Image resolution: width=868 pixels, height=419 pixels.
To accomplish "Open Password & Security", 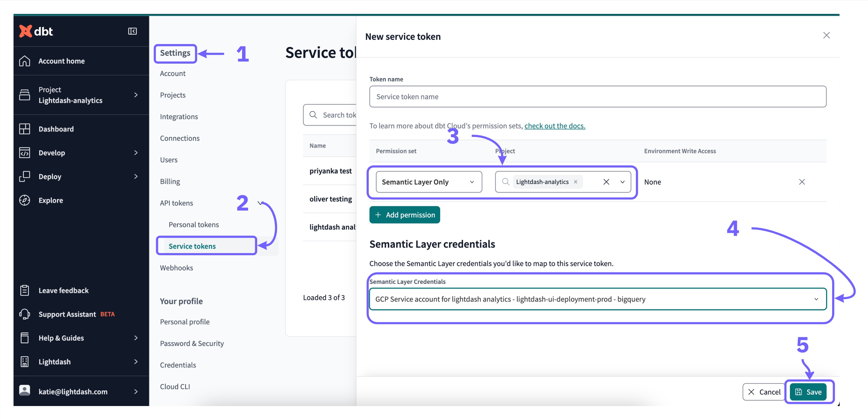I will (192, 343).
